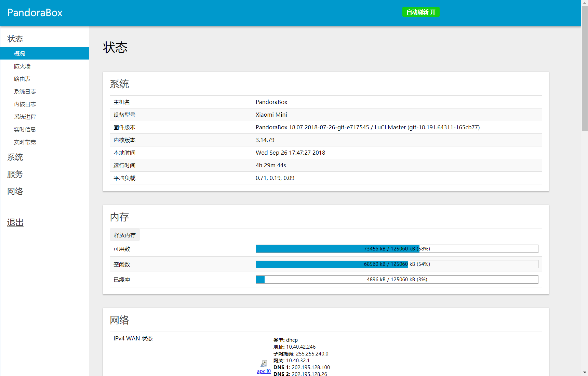Open the 路由表 routing table page
The image size is (588, 376).
[x=22, y=79]
